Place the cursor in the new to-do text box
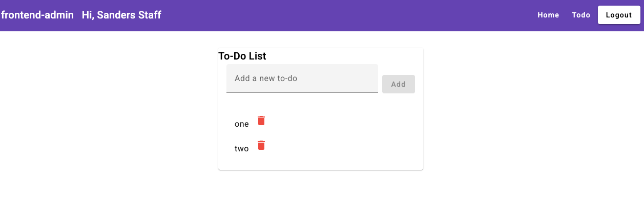Screen dimensions: 644x216 (302, 78)
